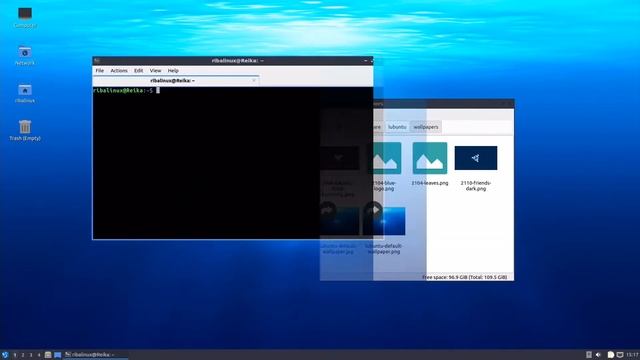Image resolution: width=640 pixels, height=360 pixels.
Task: Open the Network desktop icon
Action: [24, 56]
